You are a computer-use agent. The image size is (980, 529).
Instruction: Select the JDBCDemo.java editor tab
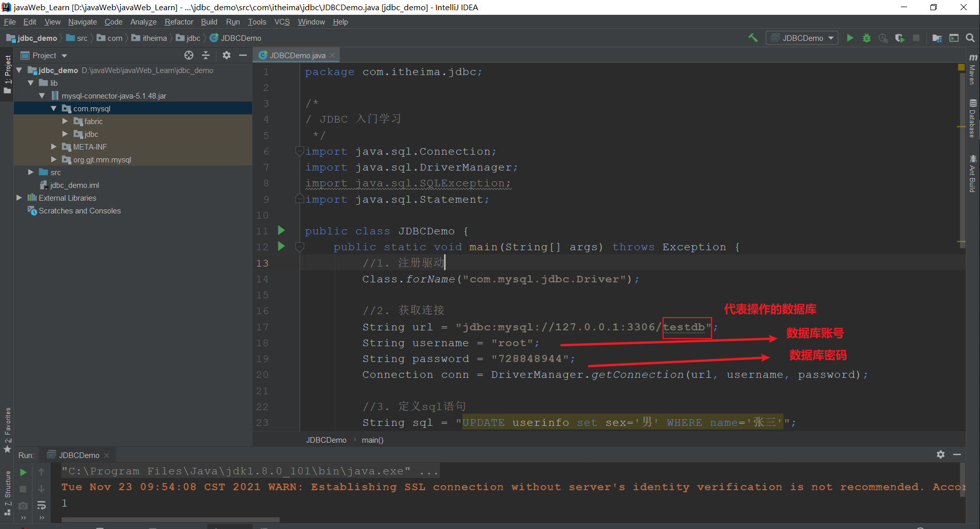click(x=297, y=55)
